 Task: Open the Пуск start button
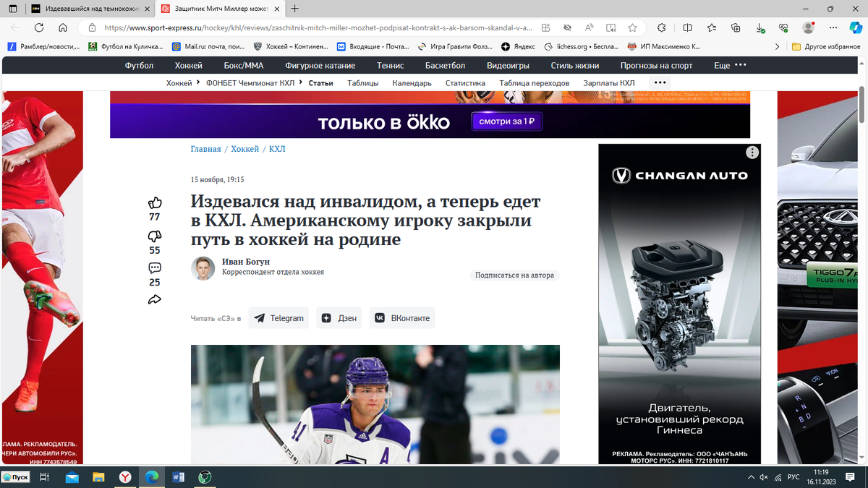coord(16,477)
